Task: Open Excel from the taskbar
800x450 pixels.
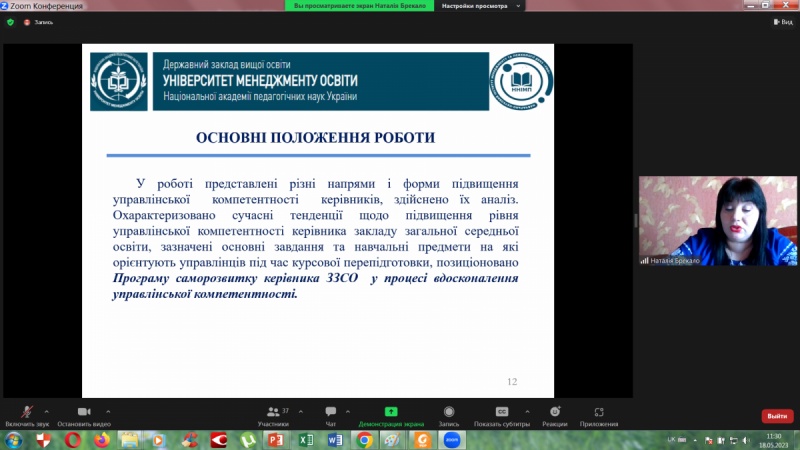Action: coord(306,440)
